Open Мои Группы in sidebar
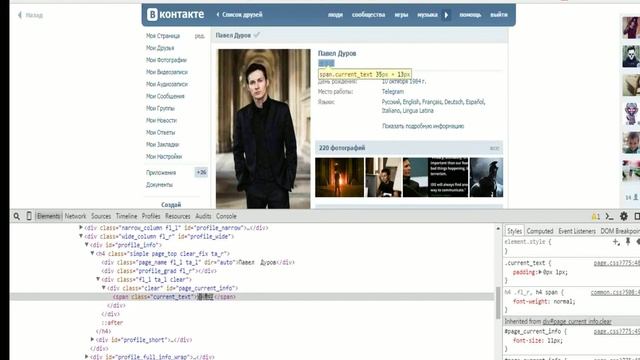The width and height of the screenshot is (640, 360). pos(160,108)
